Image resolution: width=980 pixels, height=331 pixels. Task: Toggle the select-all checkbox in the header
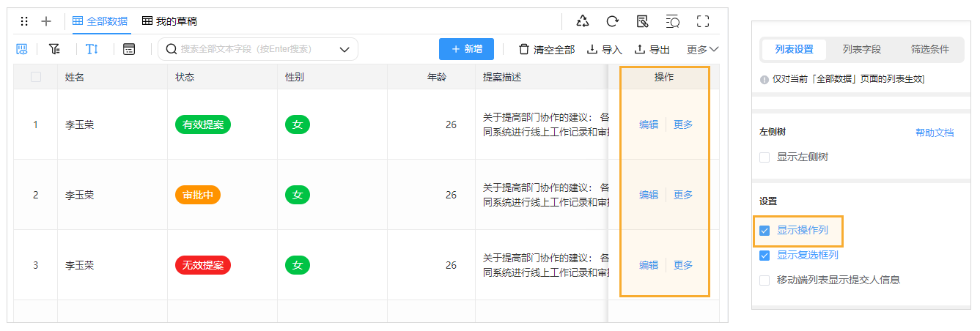pos(35,77)
